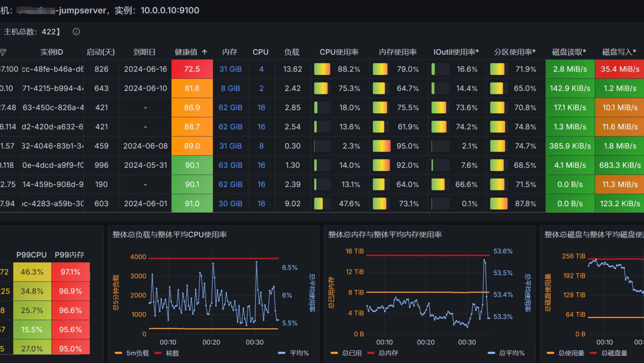Click the expiry date 2024-06-16 cell
This screenshot has width=644, height=363.
pos(145,69)
